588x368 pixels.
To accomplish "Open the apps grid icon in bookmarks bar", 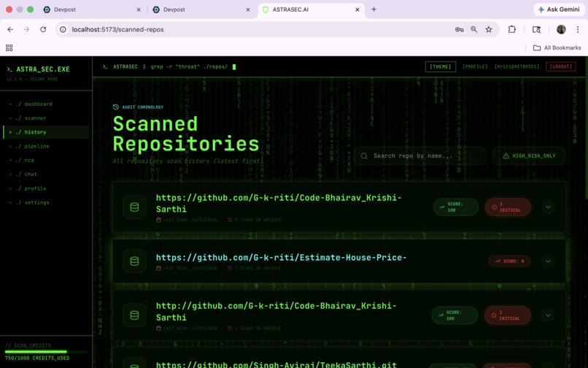I will click(x=9, y=47).
